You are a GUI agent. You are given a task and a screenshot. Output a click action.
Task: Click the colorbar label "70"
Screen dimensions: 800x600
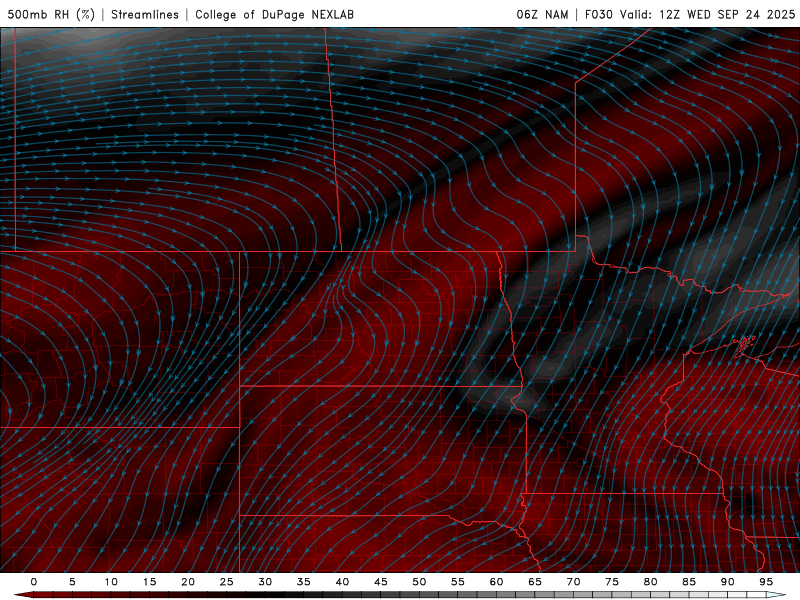(x=573, y=582)
